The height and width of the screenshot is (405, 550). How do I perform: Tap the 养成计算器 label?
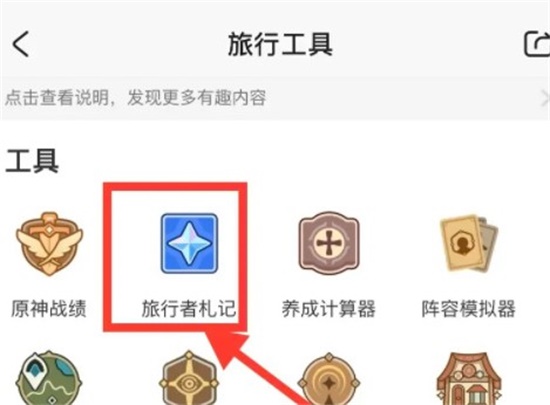pos(329,309)
